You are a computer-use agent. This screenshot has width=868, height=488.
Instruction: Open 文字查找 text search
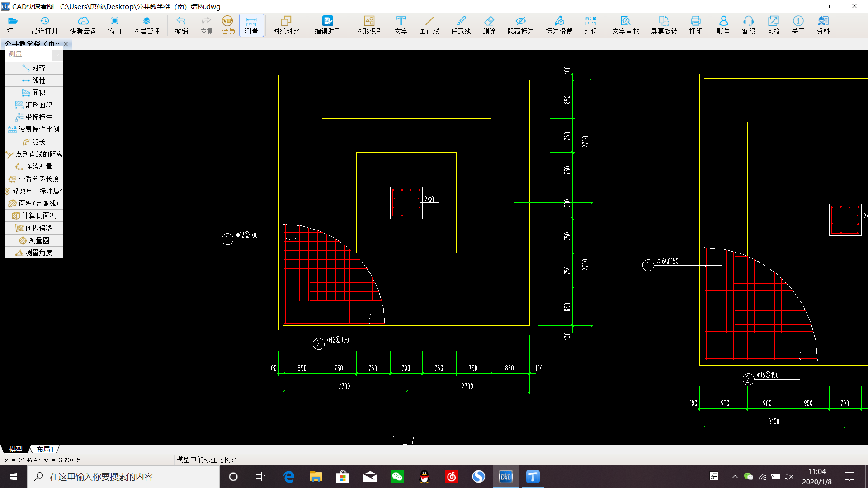click(x=626, y=25)
